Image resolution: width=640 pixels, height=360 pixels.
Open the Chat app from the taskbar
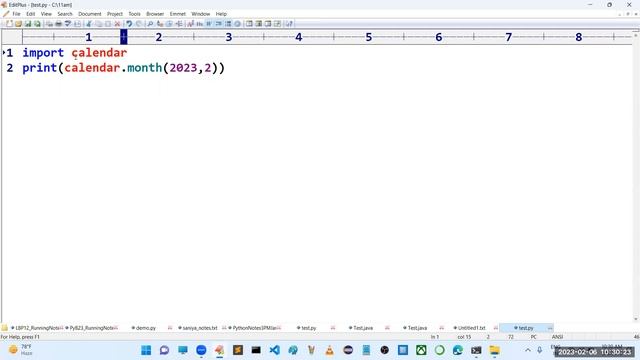[x=164, y=350]
